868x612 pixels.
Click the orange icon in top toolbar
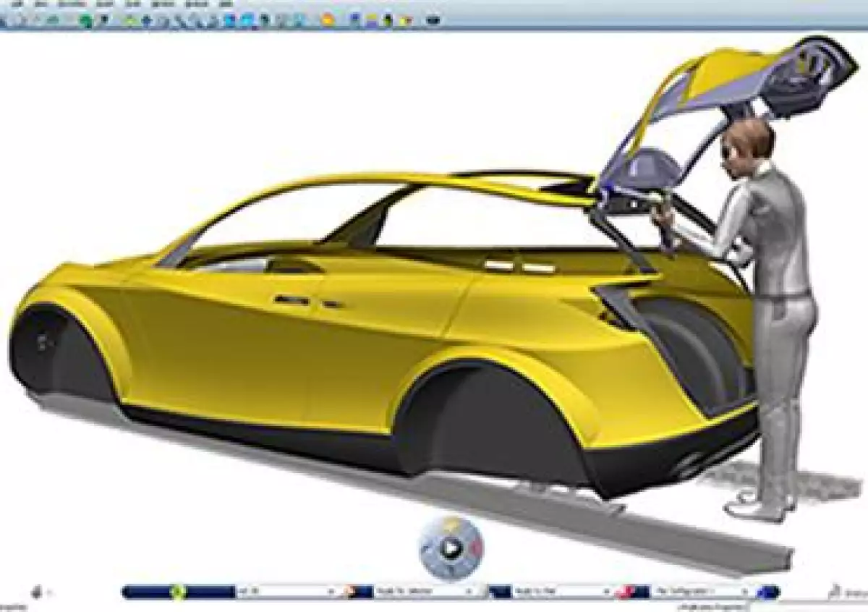[x=328, y=20]
